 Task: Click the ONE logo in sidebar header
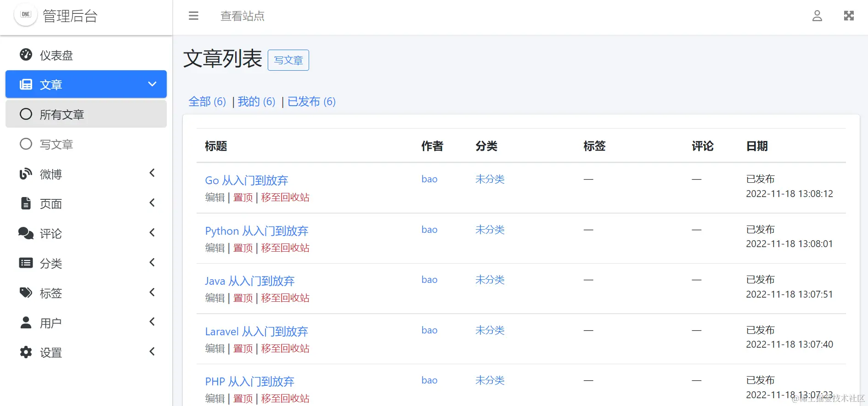coord(26,14)
